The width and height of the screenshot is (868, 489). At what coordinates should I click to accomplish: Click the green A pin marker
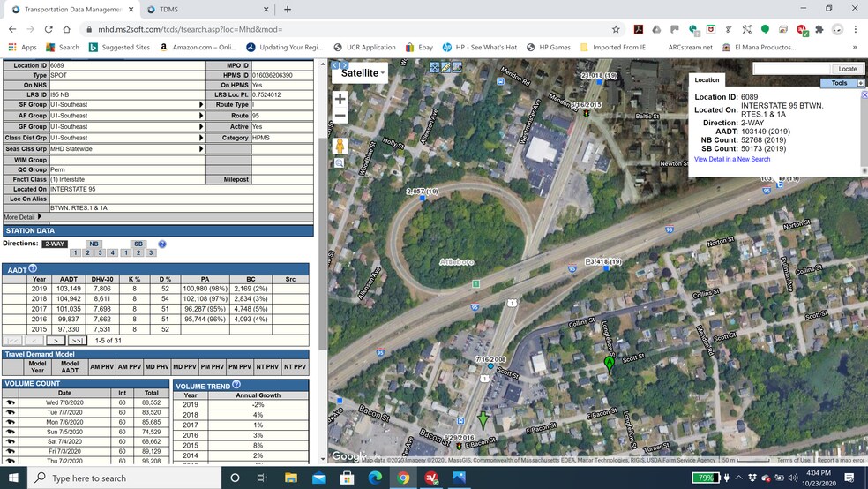click(610, 365)
